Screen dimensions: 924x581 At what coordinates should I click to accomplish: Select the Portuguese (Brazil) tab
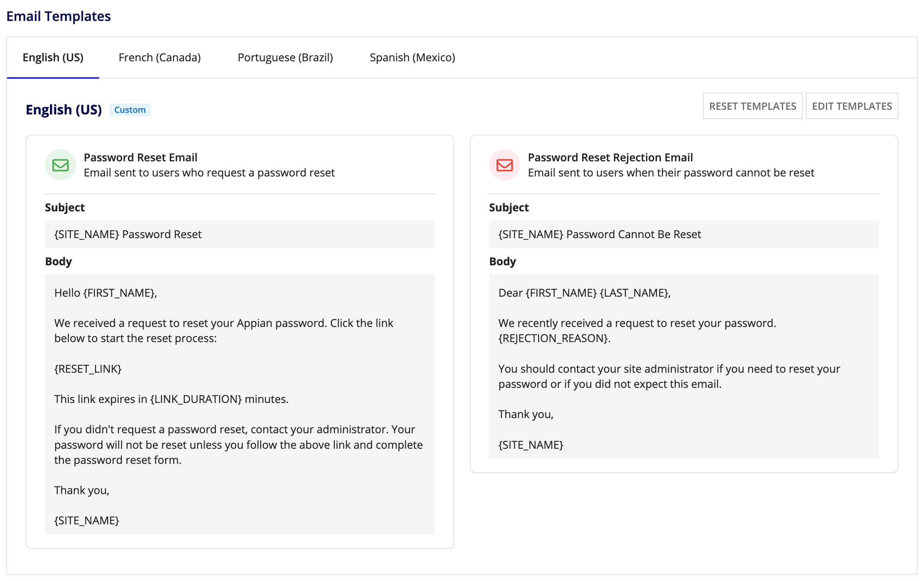[x=285, y=57]
